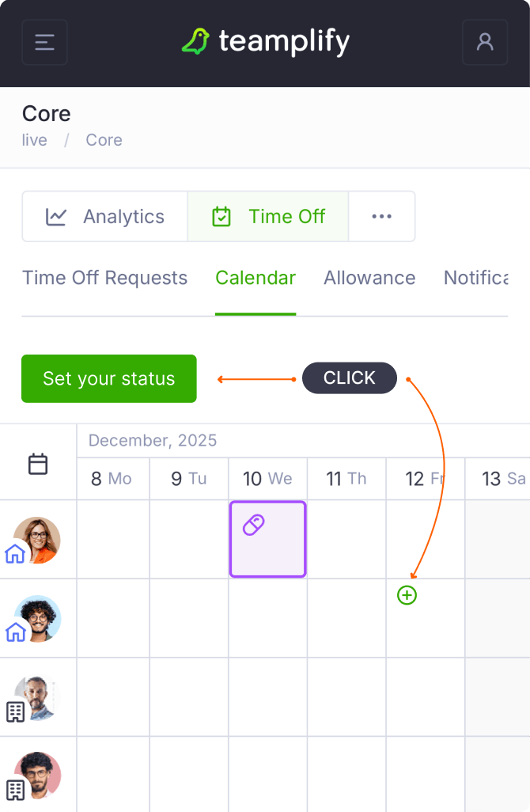The image size is (530, 812).
Task: Expand the three-dots more options menu
Action: (381, 216)
